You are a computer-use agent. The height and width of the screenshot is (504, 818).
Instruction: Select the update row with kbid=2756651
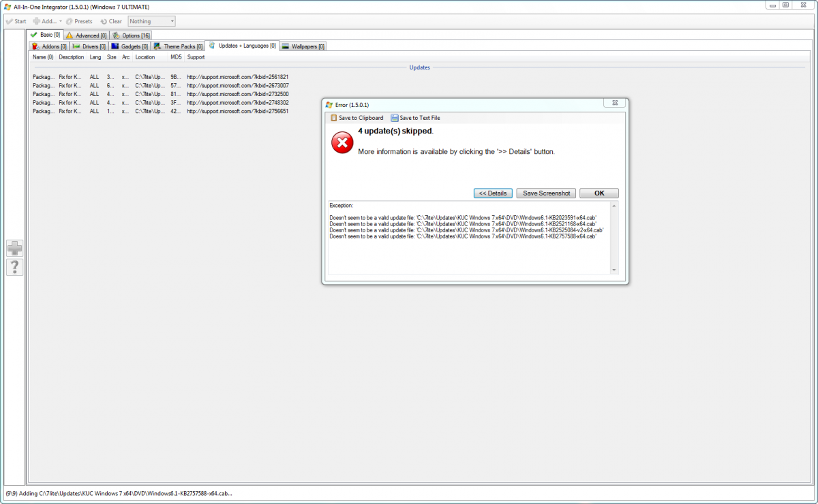(161, 111)
